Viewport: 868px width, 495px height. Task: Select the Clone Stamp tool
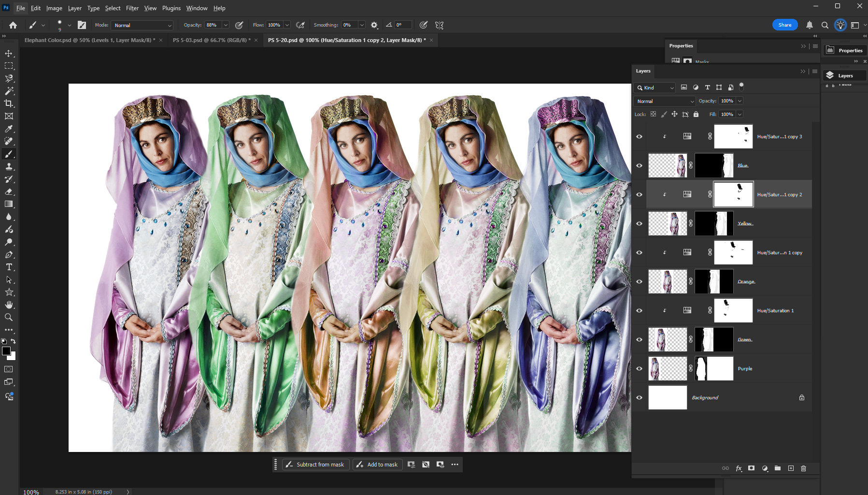[9, 166]
